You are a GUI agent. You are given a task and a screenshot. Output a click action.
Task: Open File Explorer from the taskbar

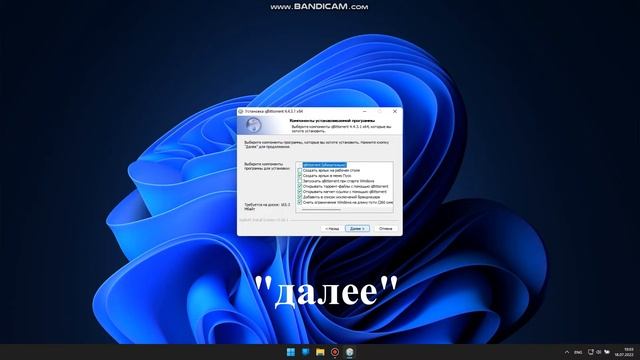(320, 352)
